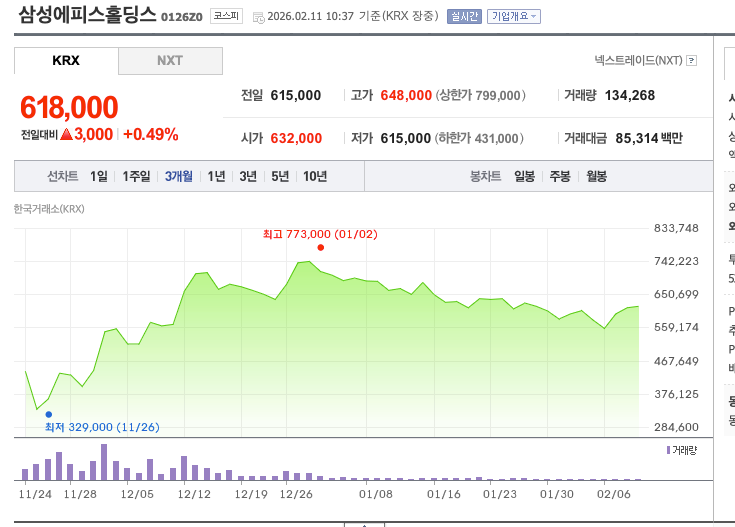Click the +0.49% change value
The height and width of the screenshot is (527, 735).
tap(151, 135)
